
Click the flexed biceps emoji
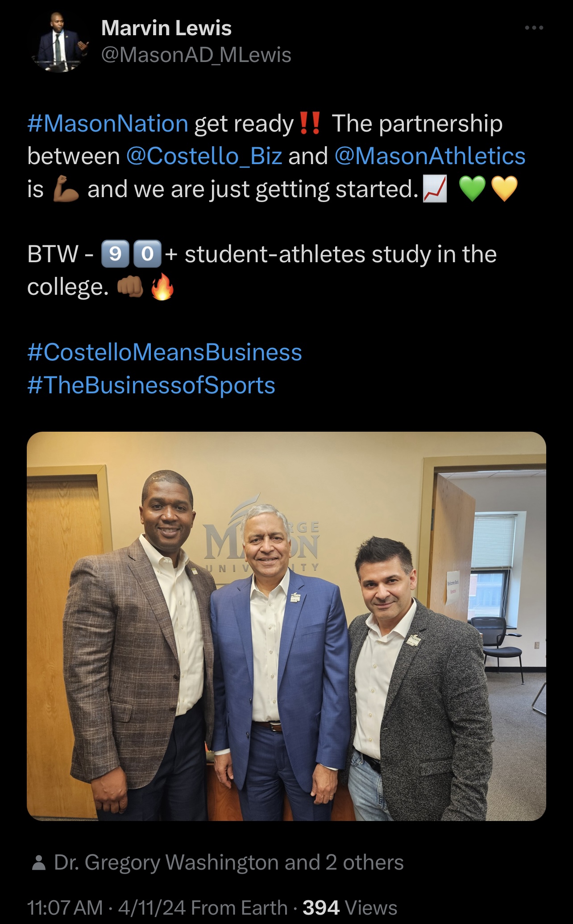point(66,189)
